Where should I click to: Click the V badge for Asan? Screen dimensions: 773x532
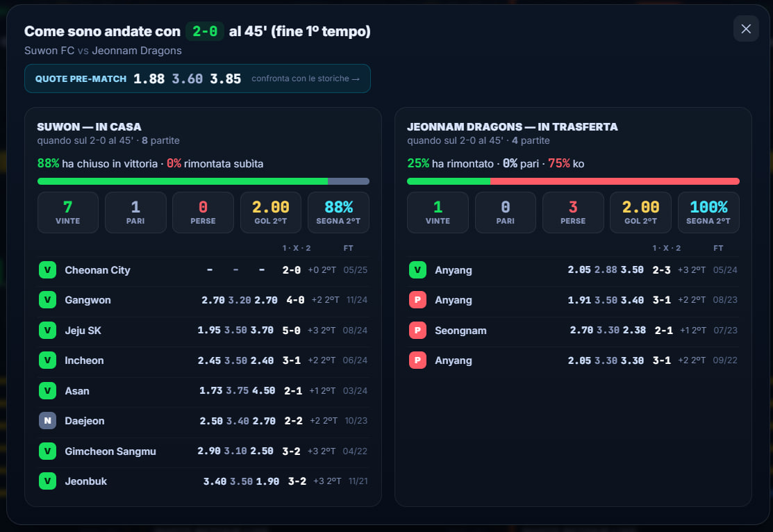47,390
